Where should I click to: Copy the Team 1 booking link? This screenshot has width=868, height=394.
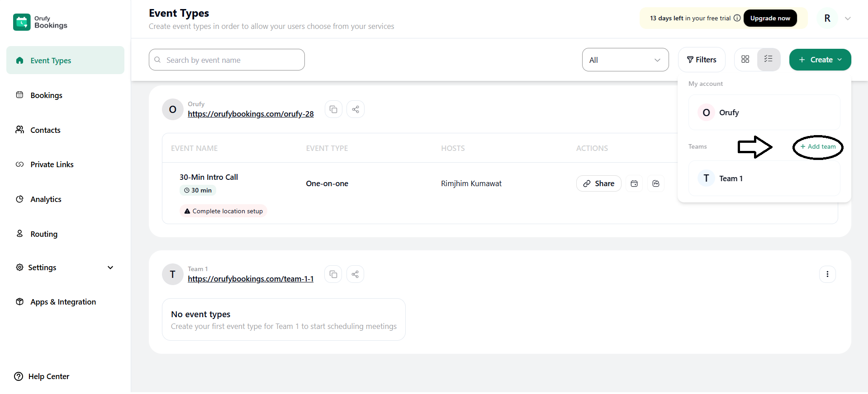coord(333,274)
